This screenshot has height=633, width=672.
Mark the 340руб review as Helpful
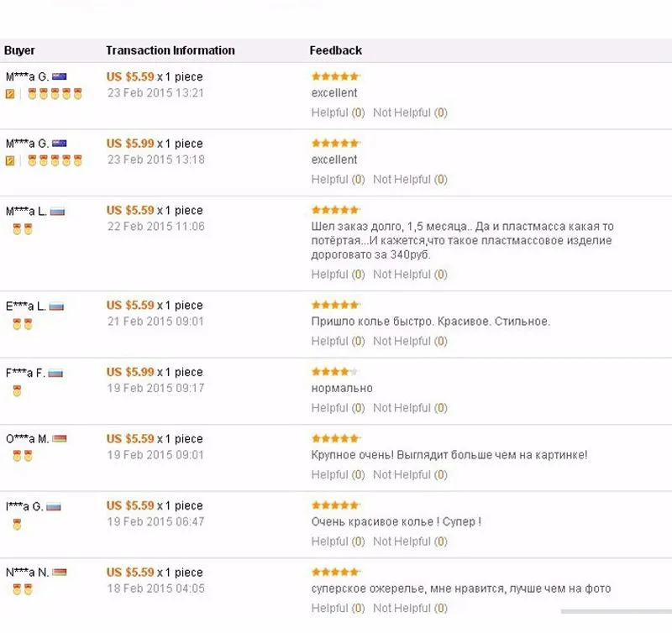(x=338, y=275)
